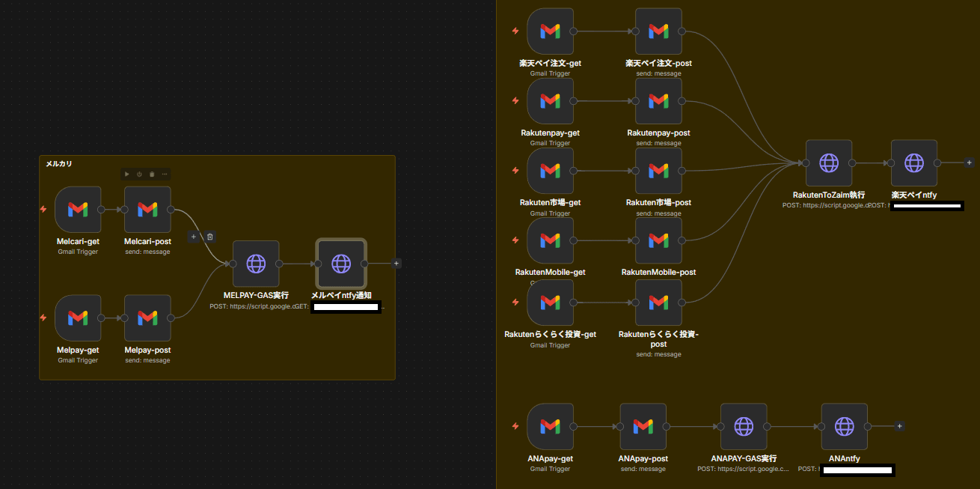This screenshot has height=489, width=980.
Task: Click the 楽天ペイ注文-get Gmail Trigger node
Action: pyautogui.click(x=550, y=31)
